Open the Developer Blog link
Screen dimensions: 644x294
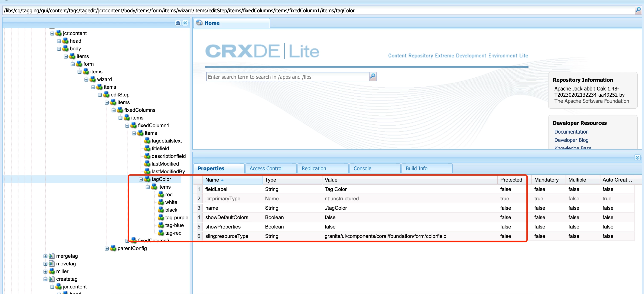click(571, 140)
